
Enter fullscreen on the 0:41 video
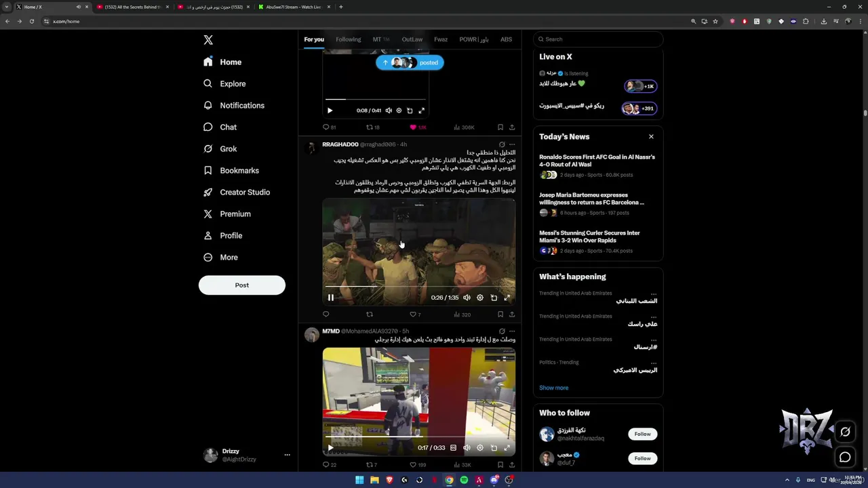point(421,110)
